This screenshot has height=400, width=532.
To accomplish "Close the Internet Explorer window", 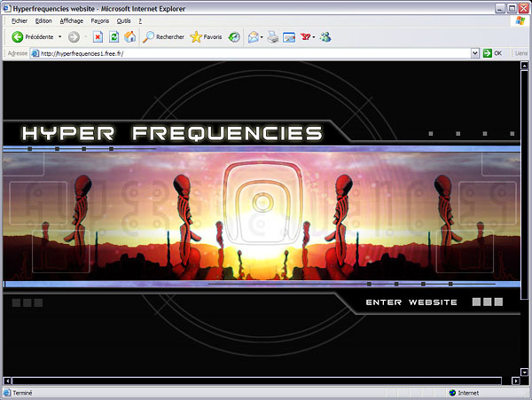I will tap(523, 8).
